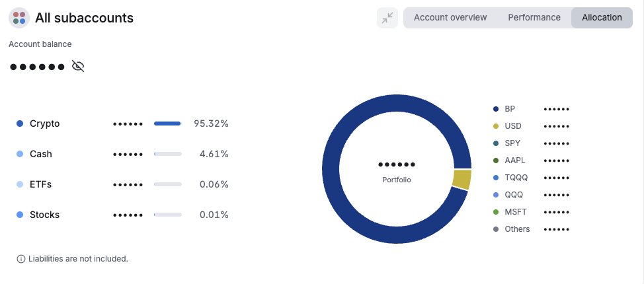Select the ETFs allocation row
The image size is (644, 284).
click(122, 184)
